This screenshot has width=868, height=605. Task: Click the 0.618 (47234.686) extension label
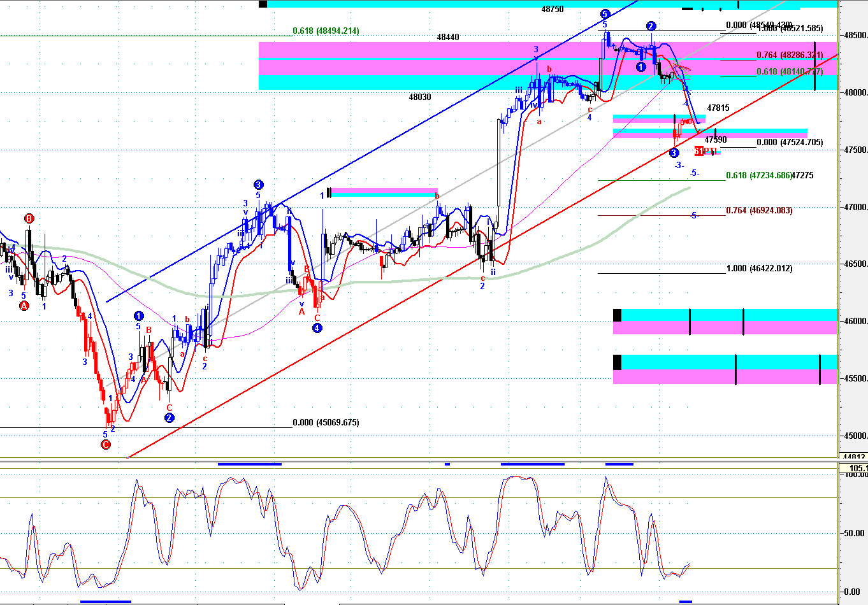[758, 175]
